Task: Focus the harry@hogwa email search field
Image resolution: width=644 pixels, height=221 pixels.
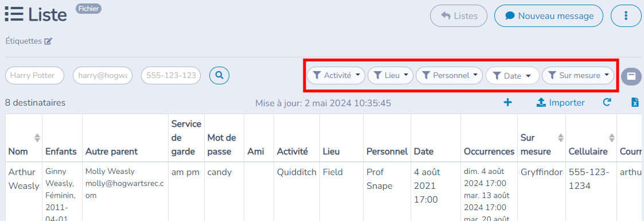Action: 103,76
